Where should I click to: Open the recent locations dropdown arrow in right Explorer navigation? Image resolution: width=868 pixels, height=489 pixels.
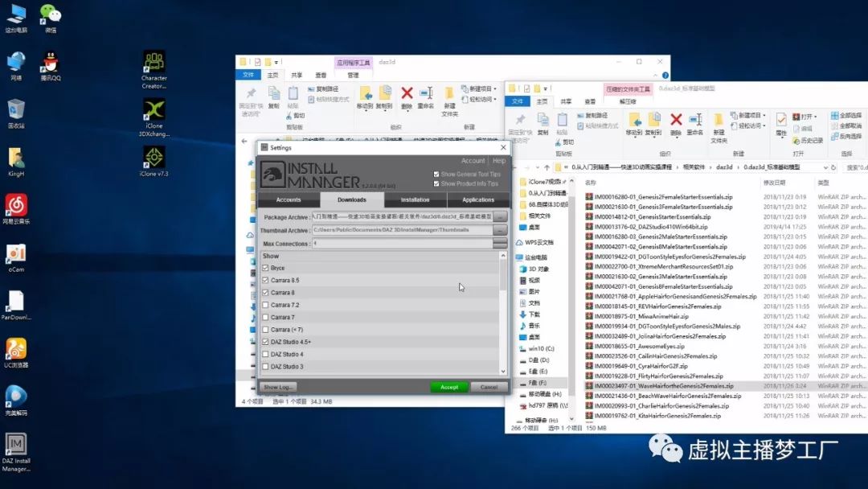point(538,167)
